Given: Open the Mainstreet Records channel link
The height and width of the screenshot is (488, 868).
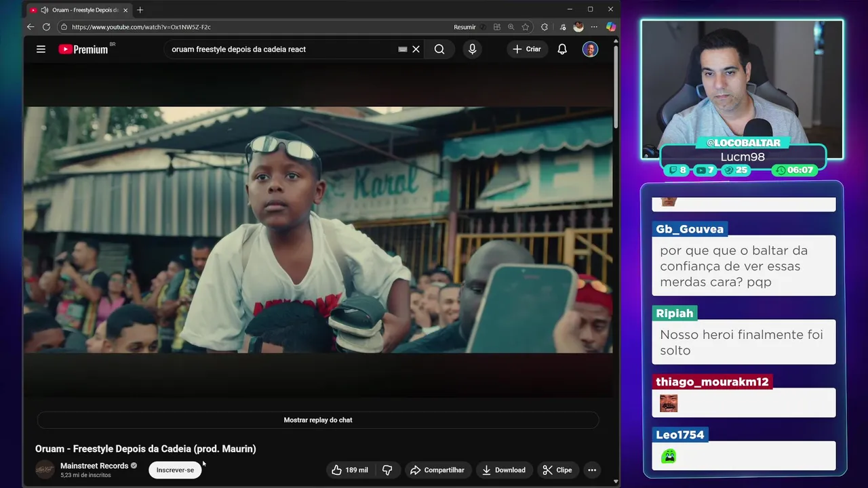Looking at the screenshot, I should pyautogui.click(x=94, y=466).
